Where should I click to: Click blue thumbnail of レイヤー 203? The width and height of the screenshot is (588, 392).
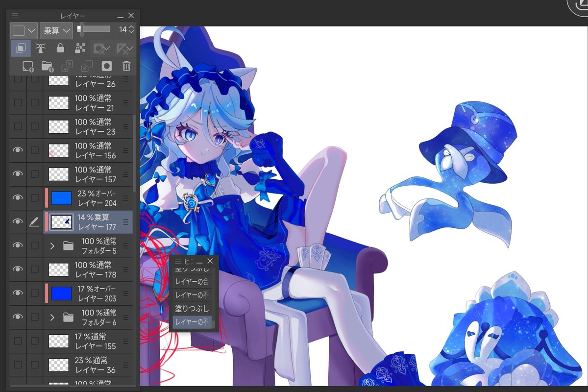pyautogui.click(x=61, y=294)
